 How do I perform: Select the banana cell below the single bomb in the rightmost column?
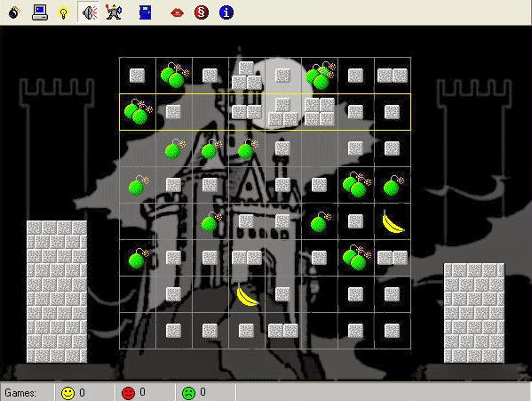pyautogui.click(x=393, y=221)
